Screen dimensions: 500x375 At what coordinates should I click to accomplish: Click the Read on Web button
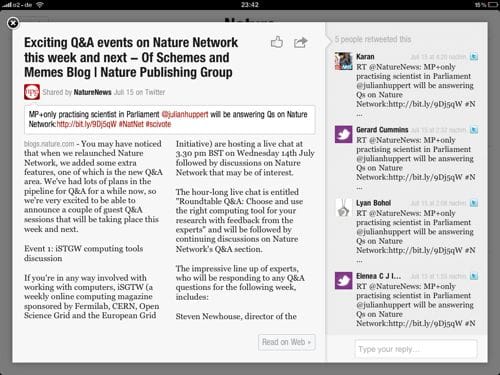[287, 342]
